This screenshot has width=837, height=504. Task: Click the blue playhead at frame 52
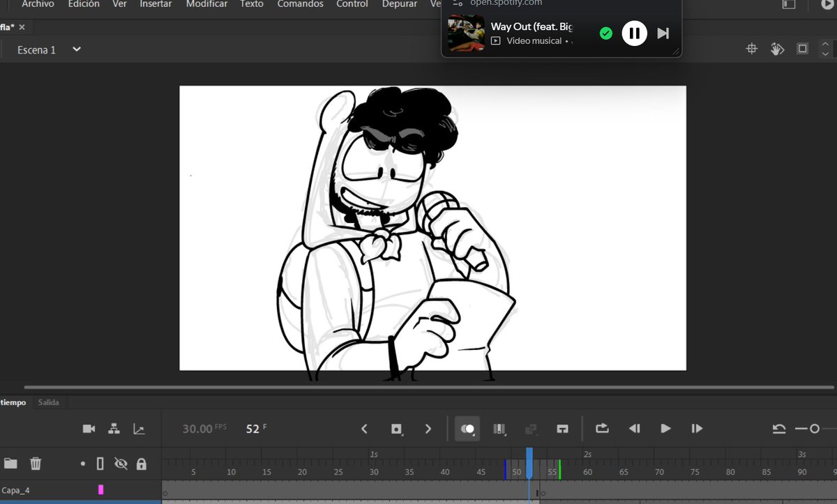point(529,464)
